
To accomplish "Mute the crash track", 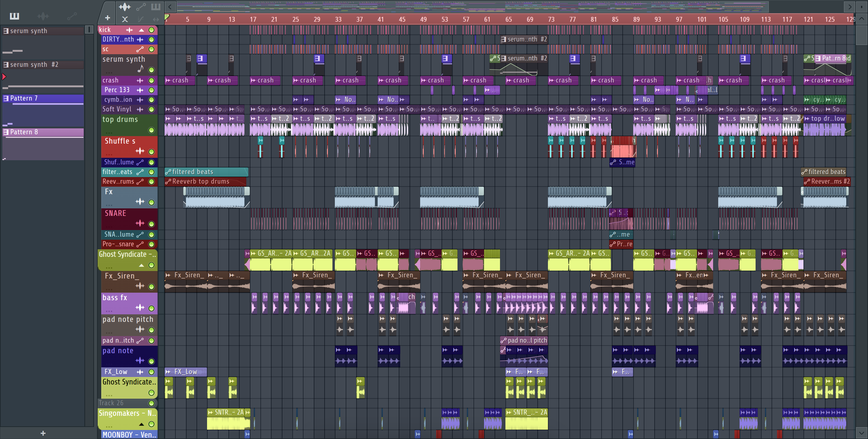I will (151, 80).
